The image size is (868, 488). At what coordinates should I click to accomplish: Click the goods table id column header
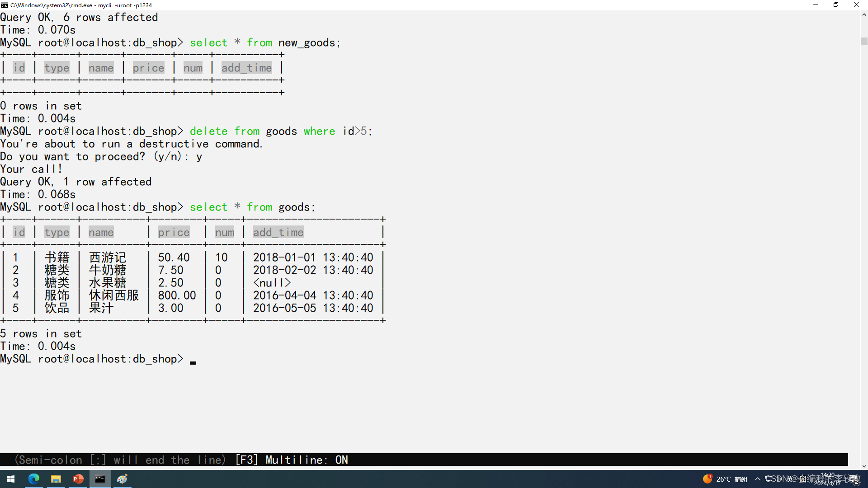coord(19,232)
